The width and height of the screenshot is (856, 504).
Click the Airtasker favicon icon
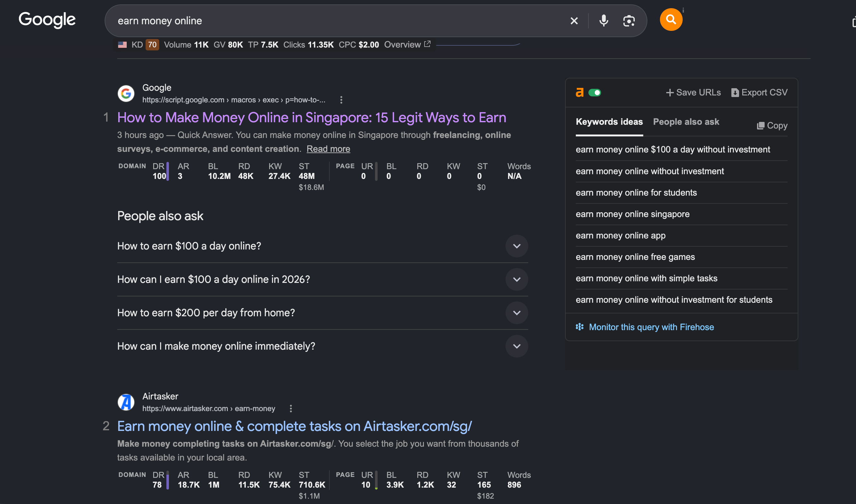(126, 402)
